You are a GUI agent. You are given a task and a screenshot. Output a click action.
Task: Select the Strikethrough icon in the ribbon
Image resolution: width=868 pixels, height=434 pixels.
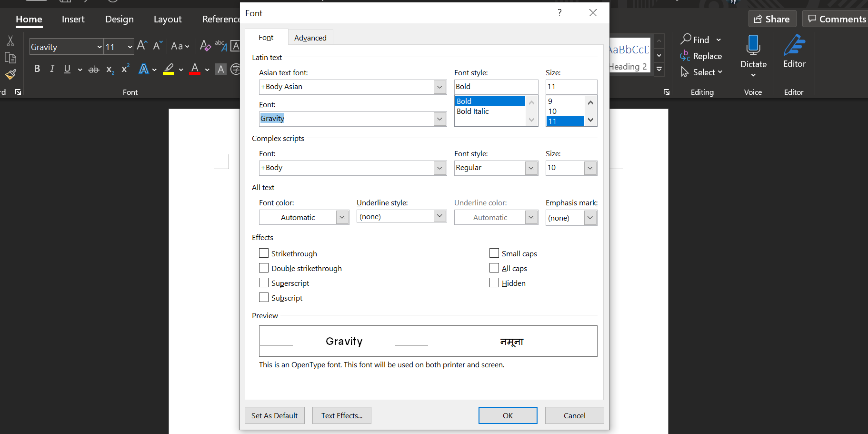tap(93, 69)
